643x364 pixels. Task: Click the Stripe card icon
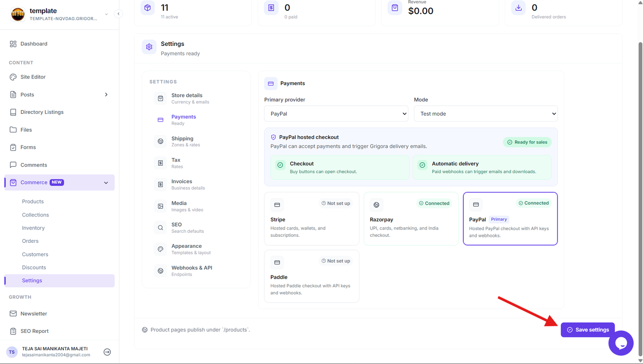pyautogui.click(x=277, y=205)
